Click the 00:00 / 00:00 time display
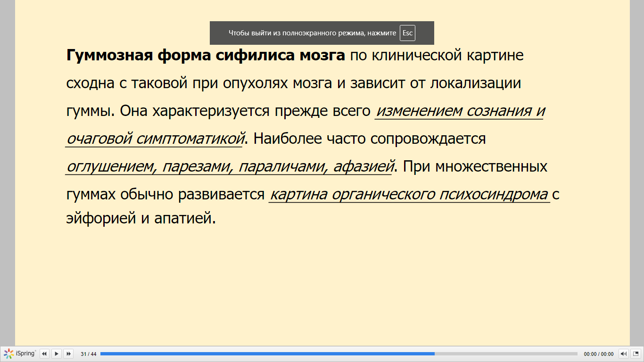The width and height of the screenshot is (644, 362). [x=599, y=354]
